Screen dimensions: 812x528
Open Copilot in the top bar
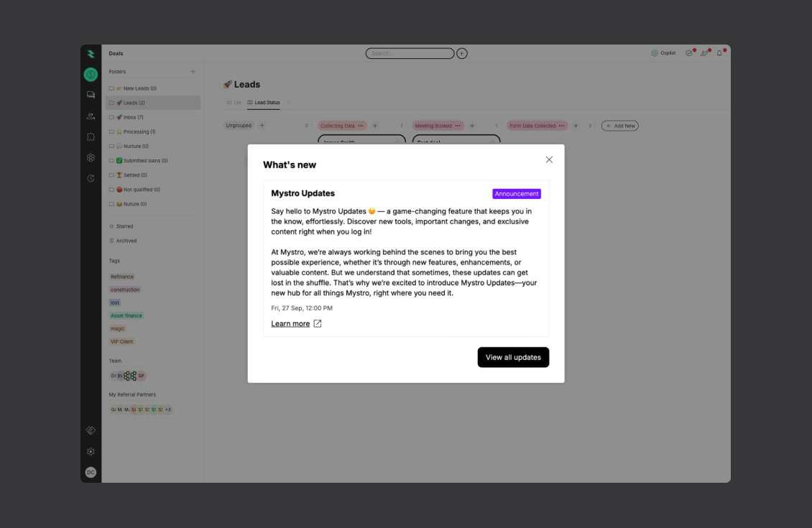pos(663,53)
